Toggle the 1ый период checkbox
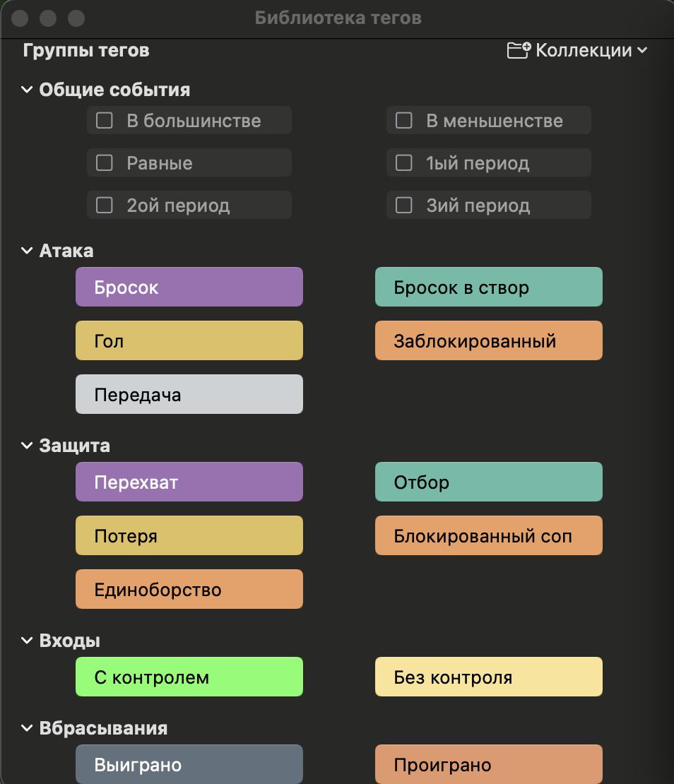This screenshot has width=674, height=784. click(x=404, y=162)
